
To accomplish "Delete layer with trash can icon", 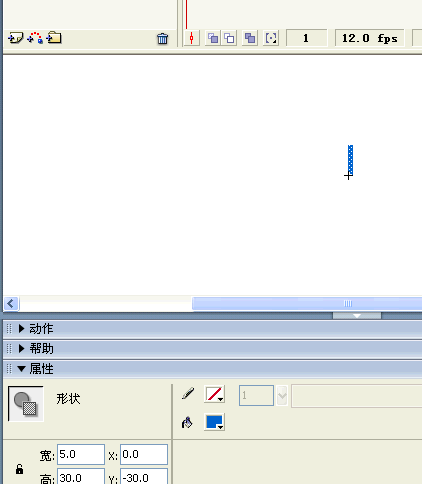I will 162,39.
